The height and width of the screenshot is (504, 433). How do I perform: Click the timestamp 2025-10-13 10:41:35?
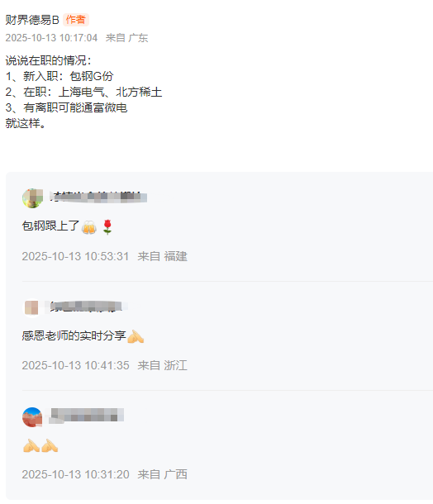tap(75, 365)
